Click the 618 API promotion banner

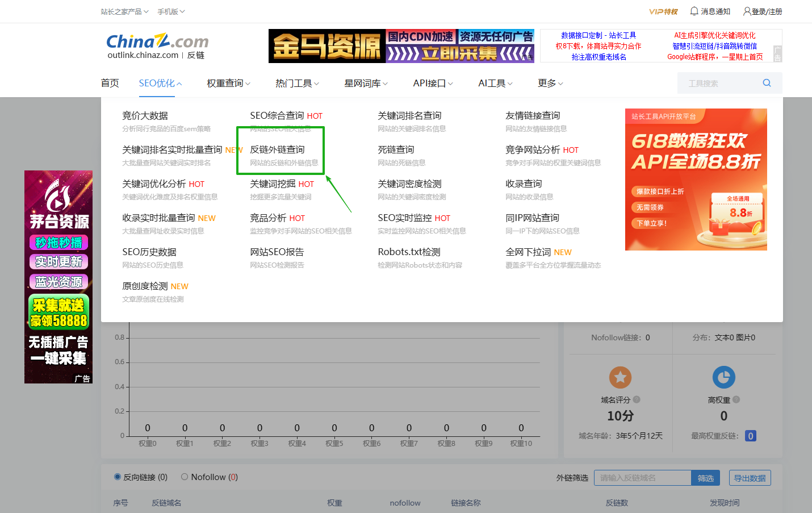(x=696, y=179)
